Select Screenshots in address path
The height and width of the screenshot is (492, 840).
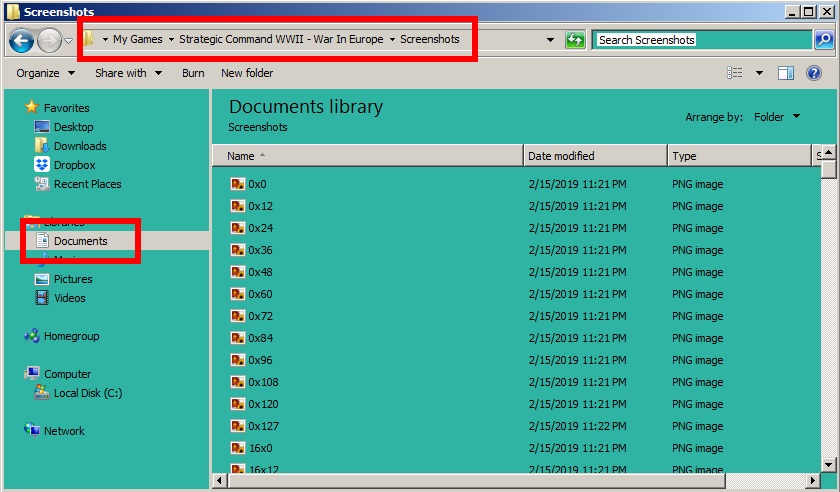430,39
